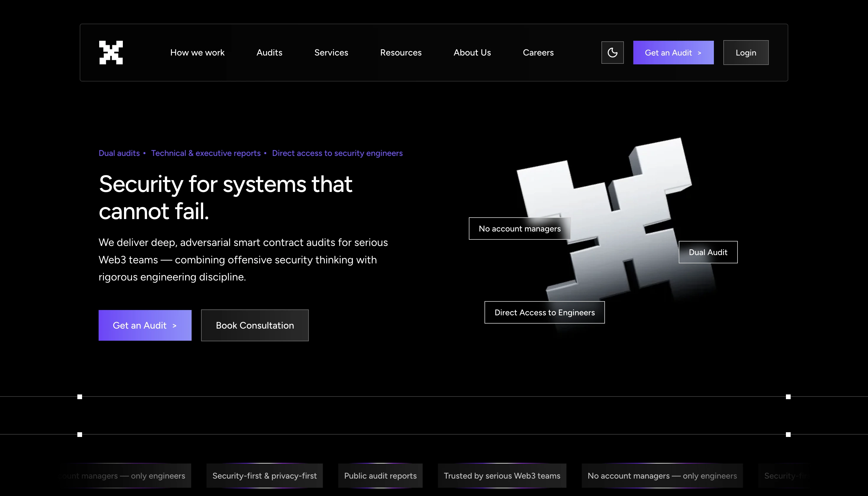This screenshot has width=868, height=496.
Task: Click the Public audit reports chip
Action: click(380, 476)
